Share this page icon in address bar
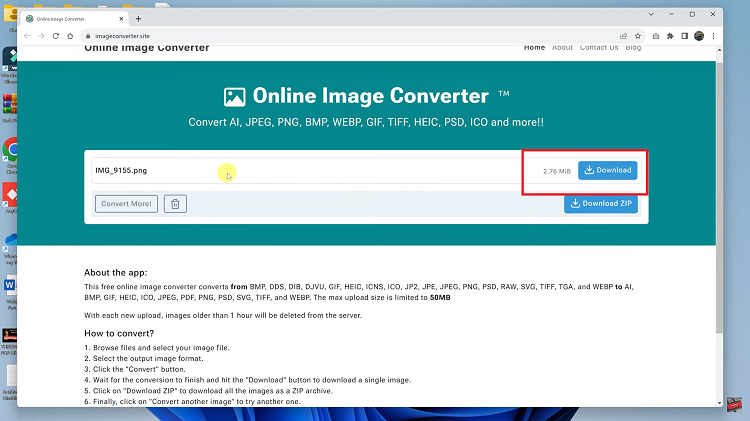Image resolution: width=750 pixels, height=421 pixels. [623, 36]
